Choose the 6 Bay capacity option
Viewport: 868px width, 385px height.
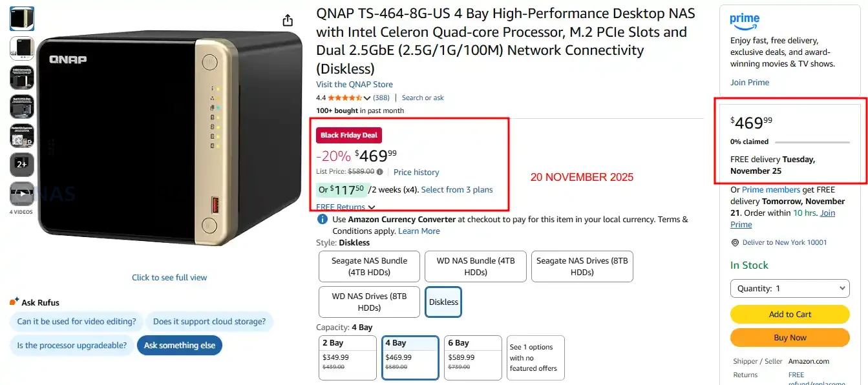pyautogui.click(x=473, y=357)
